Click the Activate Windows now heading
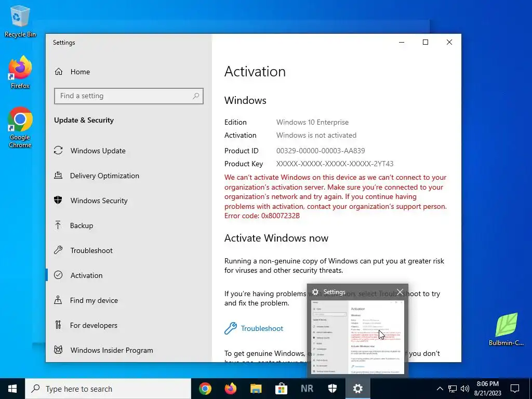The image size is (532, 399). tap(276, 238)
